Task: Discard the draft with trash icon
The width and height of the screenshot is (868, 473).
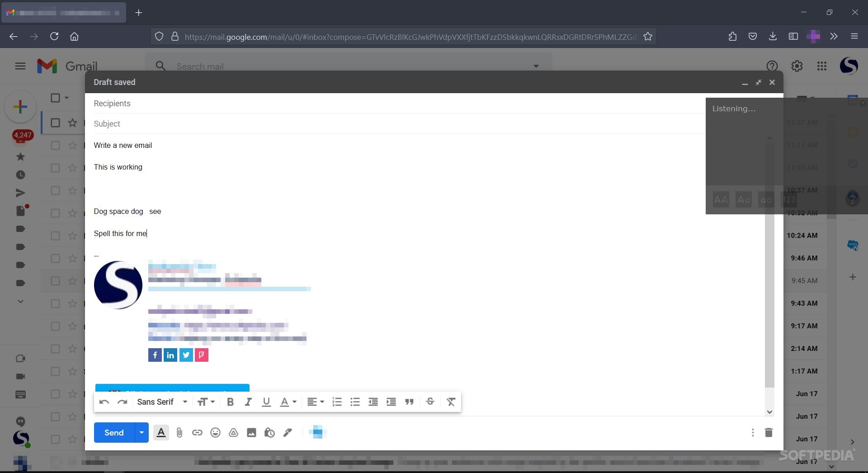Action: (x=769, y=433)
